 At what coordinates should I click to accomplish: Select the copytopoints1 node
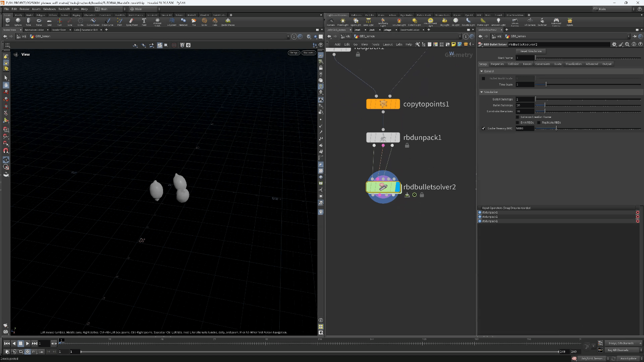pyautogui.click(x=383, y=104)
